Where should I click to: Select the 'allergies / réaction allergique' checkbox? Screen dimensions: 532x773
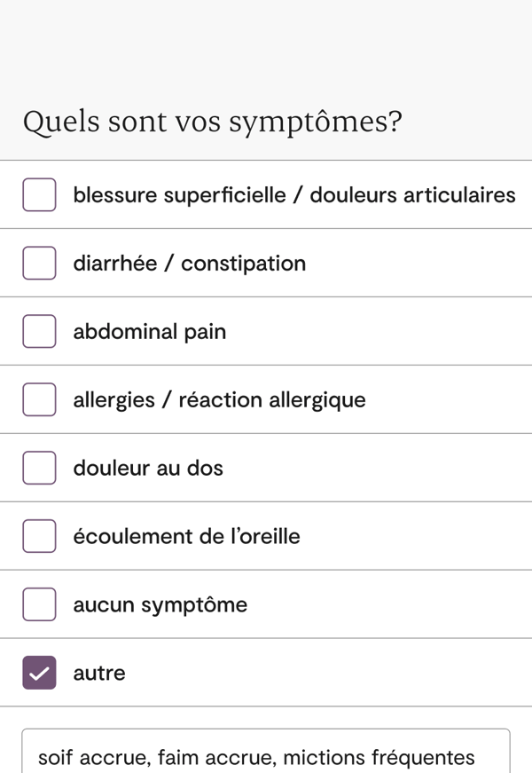[x=39, y=399]
